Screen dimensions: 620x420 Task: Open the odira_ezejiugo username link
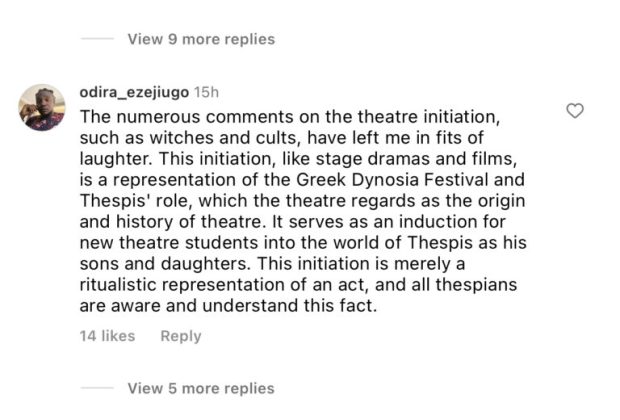[x=134, y=92]
